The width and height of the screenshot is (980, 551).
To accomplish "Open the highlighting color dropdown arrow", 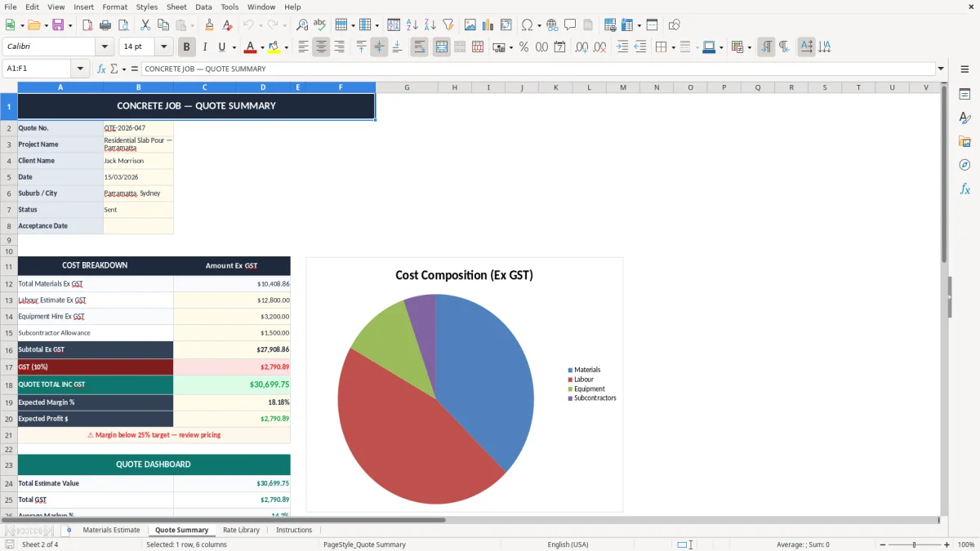I will 286,47.
